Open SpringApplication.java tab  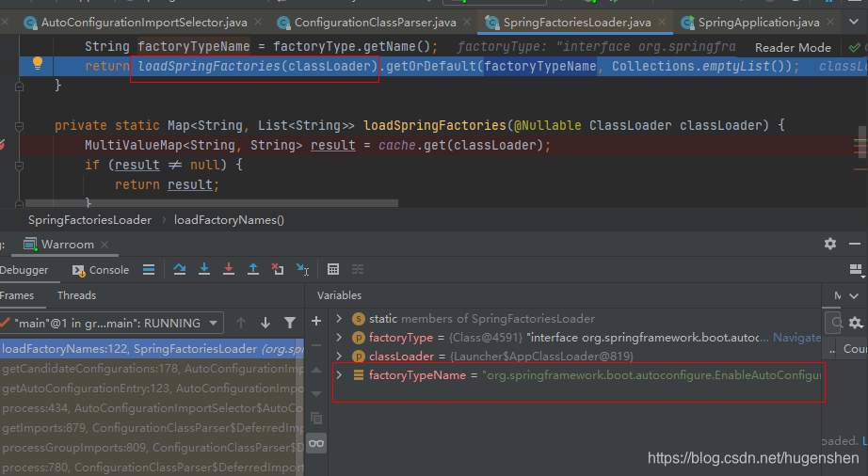[759, 23]
